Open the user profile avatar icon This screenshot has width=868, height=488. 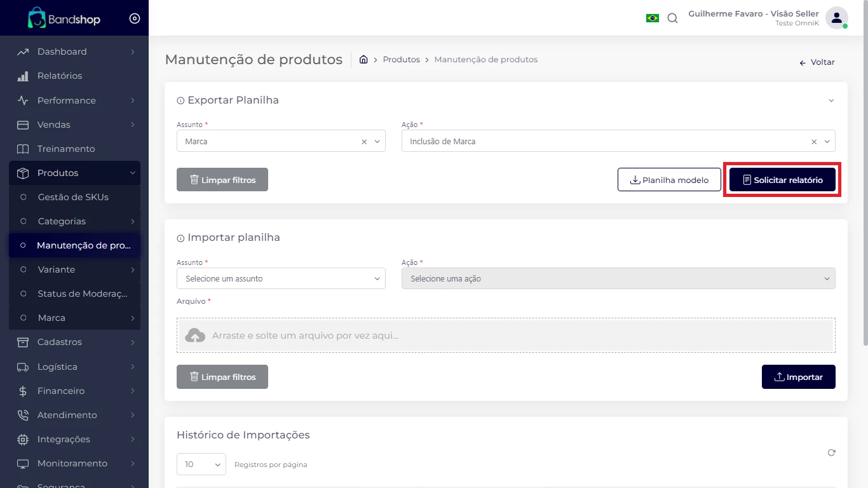tap(836, 18)
